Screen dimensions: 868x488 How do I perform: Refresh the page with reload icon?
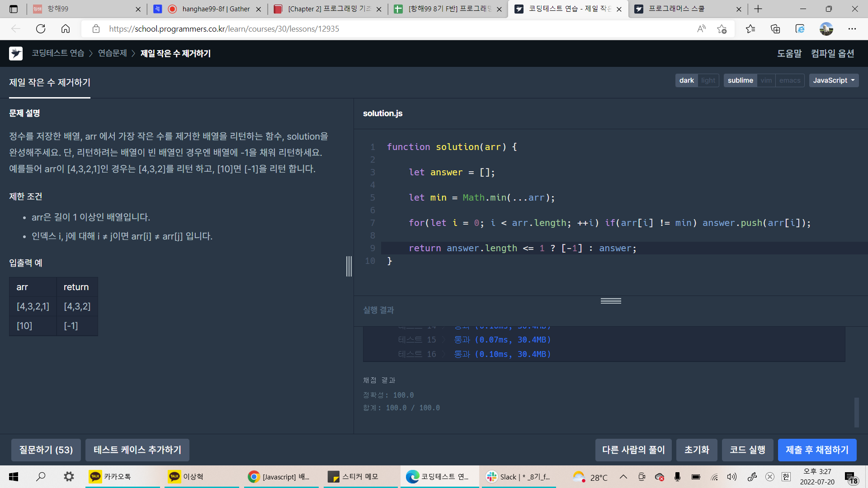[x=41, y=29]
